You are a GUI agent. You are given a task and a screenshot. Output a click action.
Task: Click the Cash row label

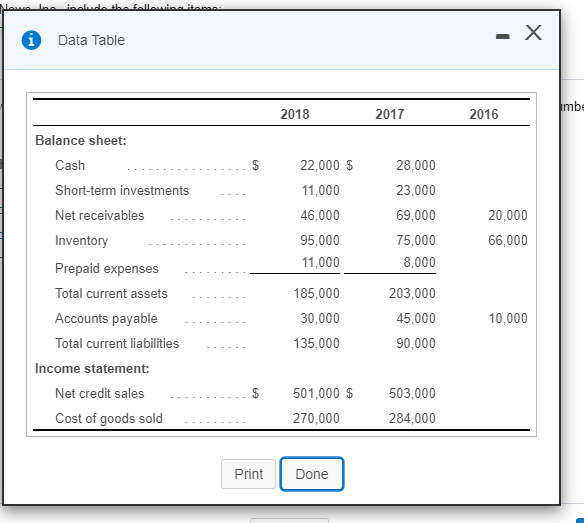click(70, 165)
